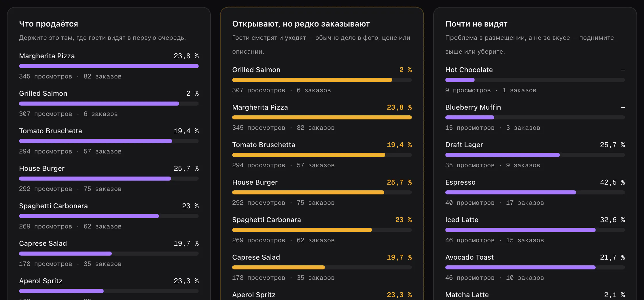Click the 'Что продаётся' card heading
The height and width of the screenshot is (300, 644).
[x=48, y=24]
